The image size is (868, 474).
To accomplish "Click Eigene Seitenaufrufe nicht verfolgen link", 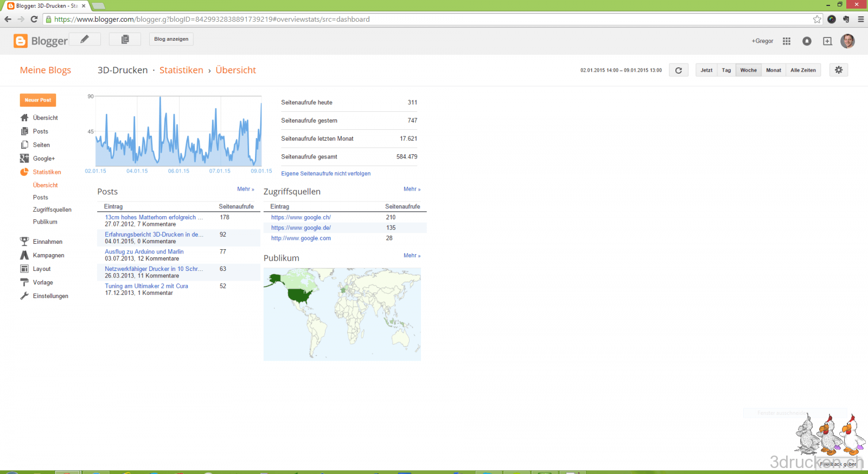I will pos(326,174).
